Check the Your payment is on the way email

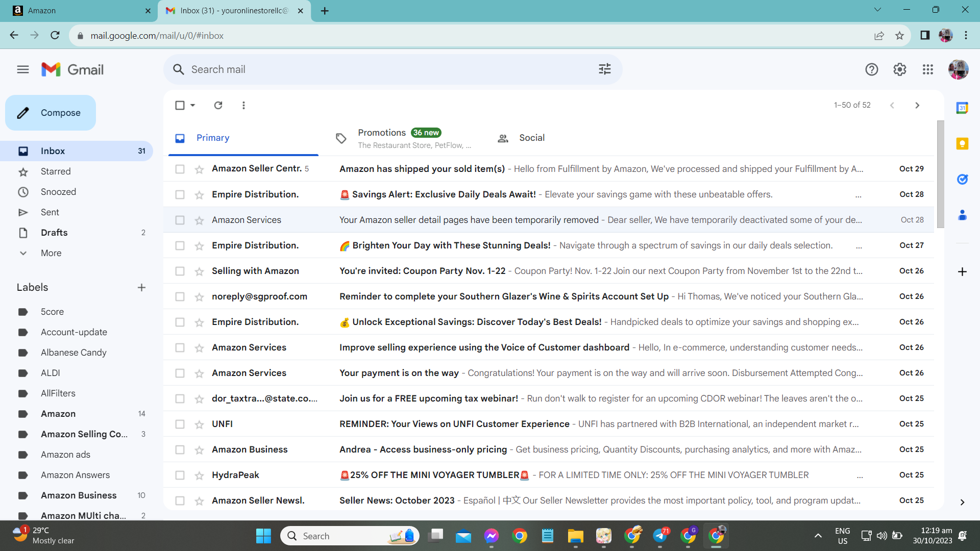(x=180, y=373)
